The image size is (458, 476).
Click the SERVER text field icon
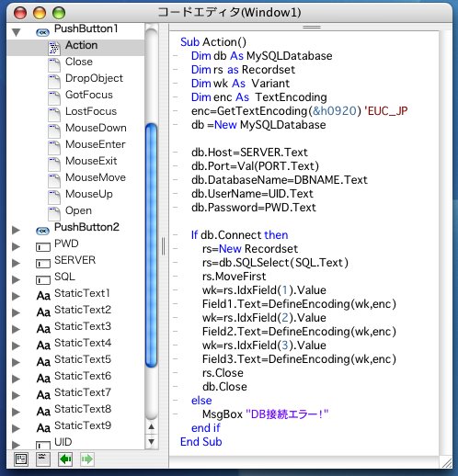coord(43,264)
